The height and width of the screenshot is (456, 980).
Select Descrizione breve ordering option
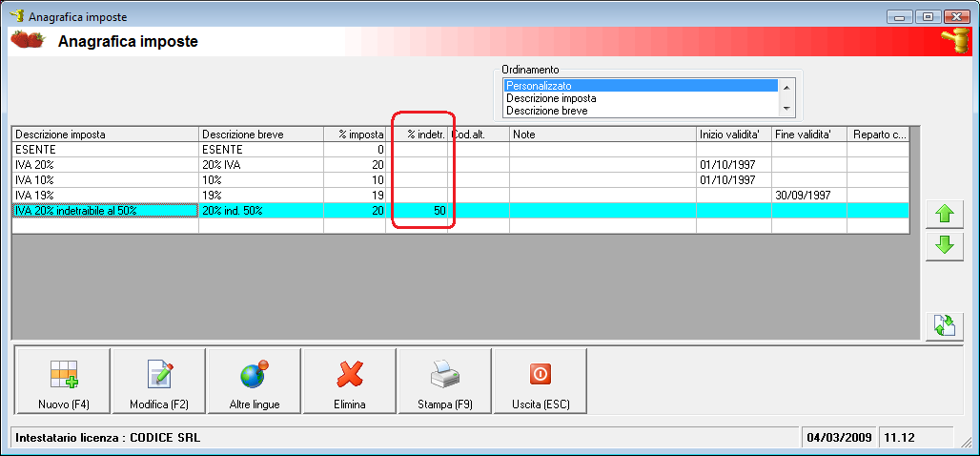coord(642,111)
